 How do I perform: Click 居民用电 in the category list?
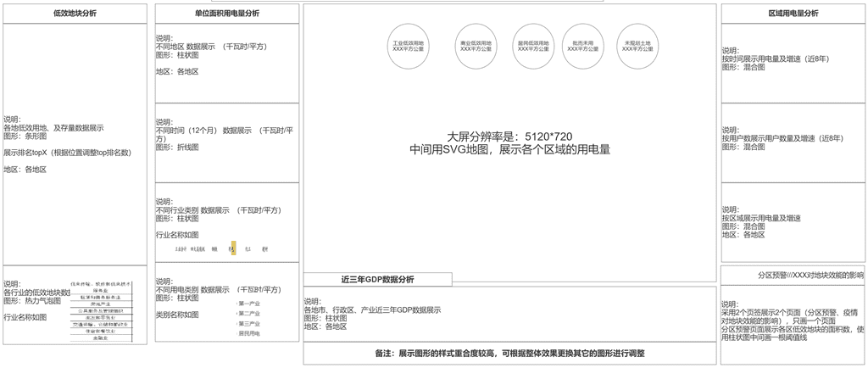(x=249, y=334)
